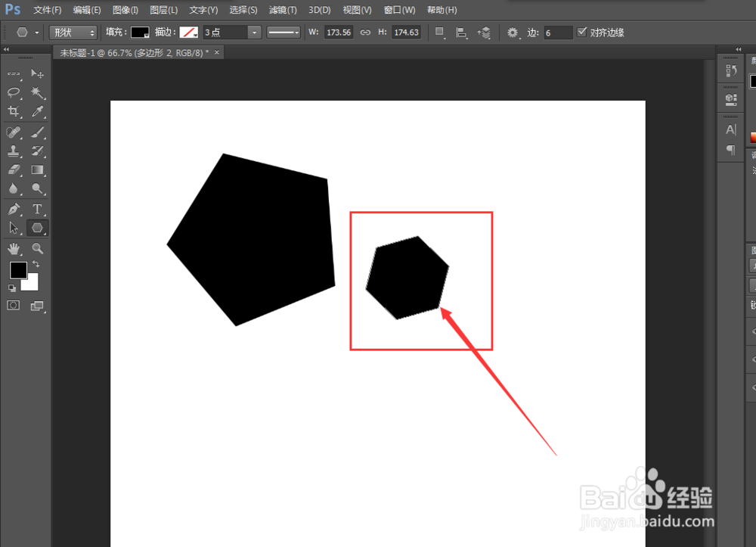This screenshot has height=547, width=756.
Task: Open the 窗口(W) menu
Action: coord(400,10)
